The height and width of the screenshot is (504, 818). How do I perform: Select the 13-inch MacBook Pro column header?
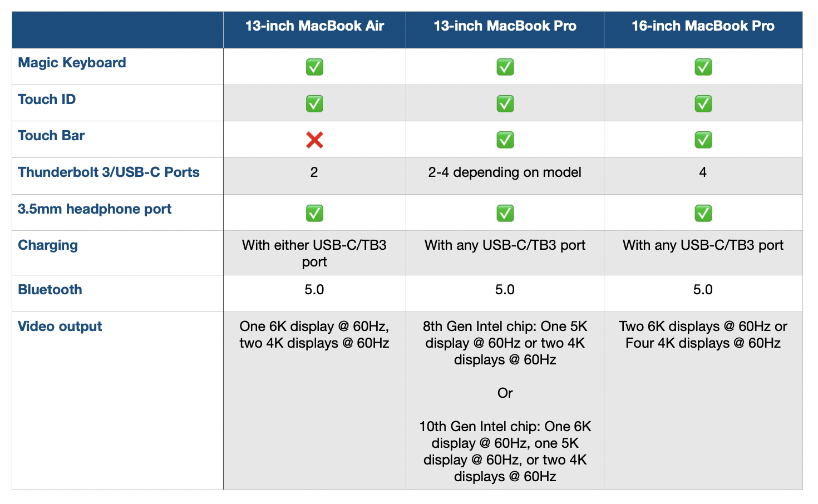click(x=505, y=26)
